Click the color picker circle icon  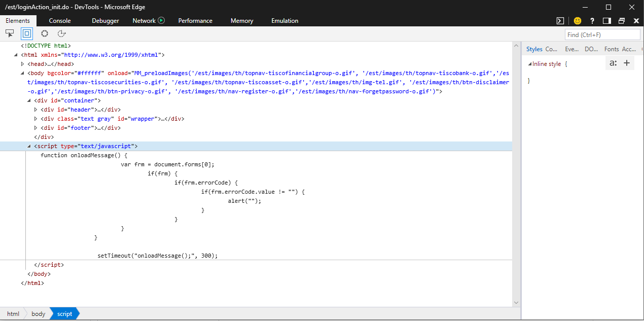coord(45,33)
